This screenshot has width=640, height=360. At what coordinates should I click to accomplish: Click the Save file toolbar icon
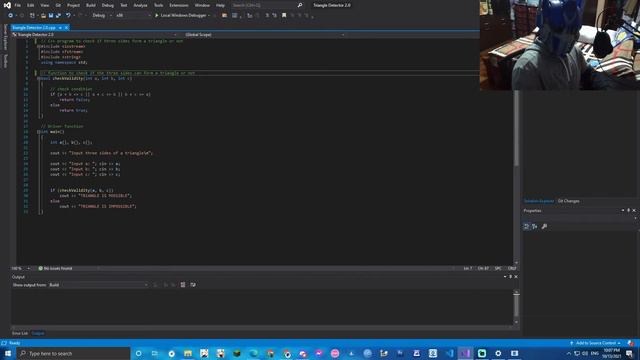(51, 16)
